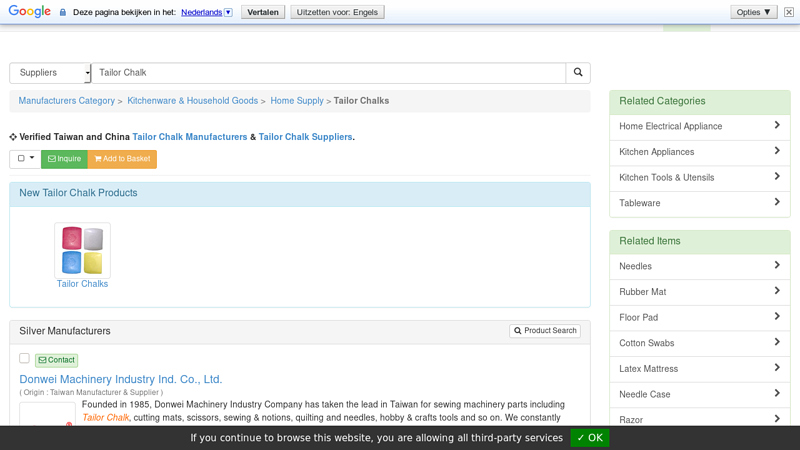Open Donwei Machinery Industry company link
Screen dimensions: 800x450
[121, 380]
